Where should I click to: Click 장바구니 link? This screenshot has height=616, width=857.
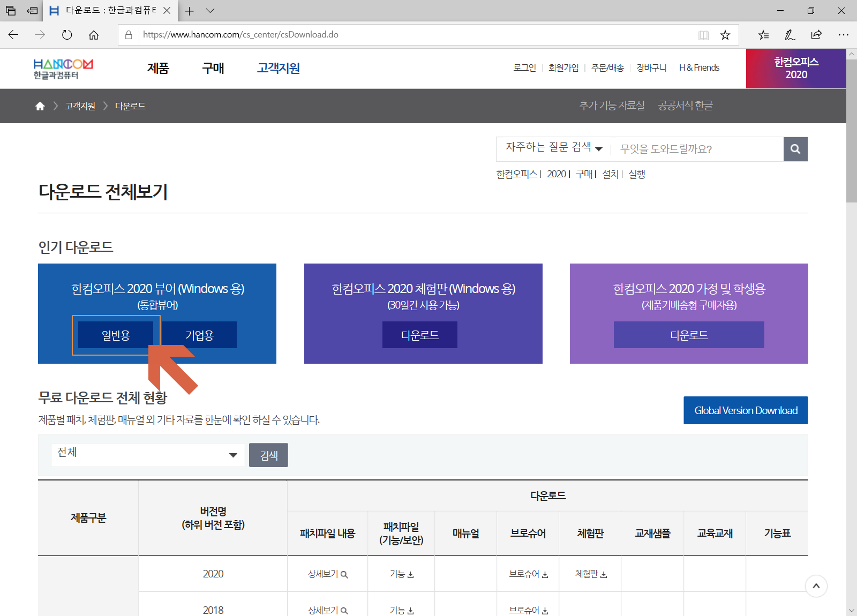click(651, 67)
